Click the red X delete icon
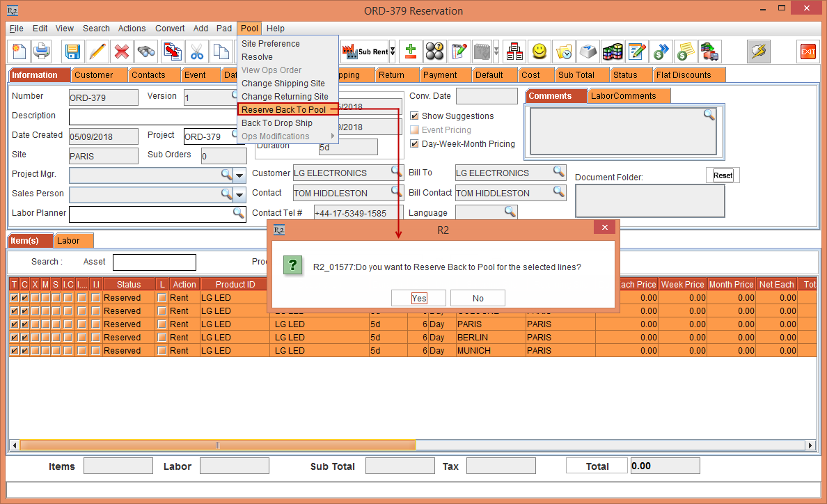Image resolution: width=827 pixels, height=504 pixels. click(x=122, y=52)
